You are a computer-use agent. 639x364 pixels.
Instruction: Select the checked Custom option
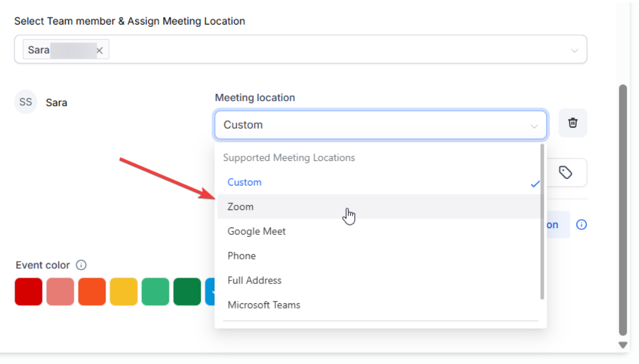coord(245,182)
